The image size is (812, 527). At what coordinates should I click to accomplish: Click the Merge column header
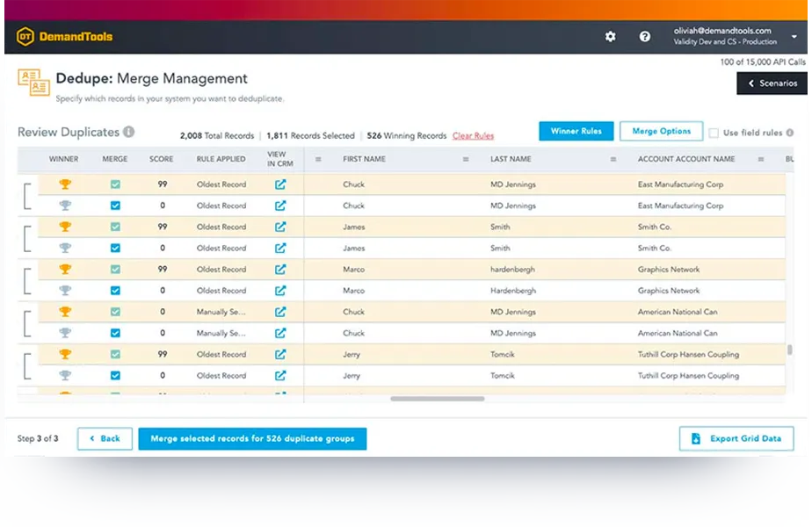coord(115,159)
